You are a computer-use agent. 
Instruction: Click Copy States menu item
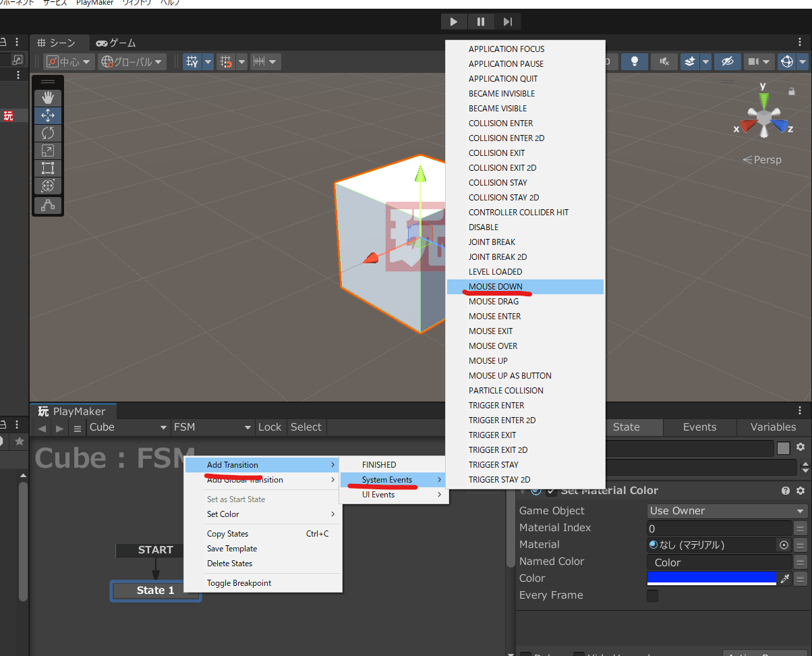262,534
